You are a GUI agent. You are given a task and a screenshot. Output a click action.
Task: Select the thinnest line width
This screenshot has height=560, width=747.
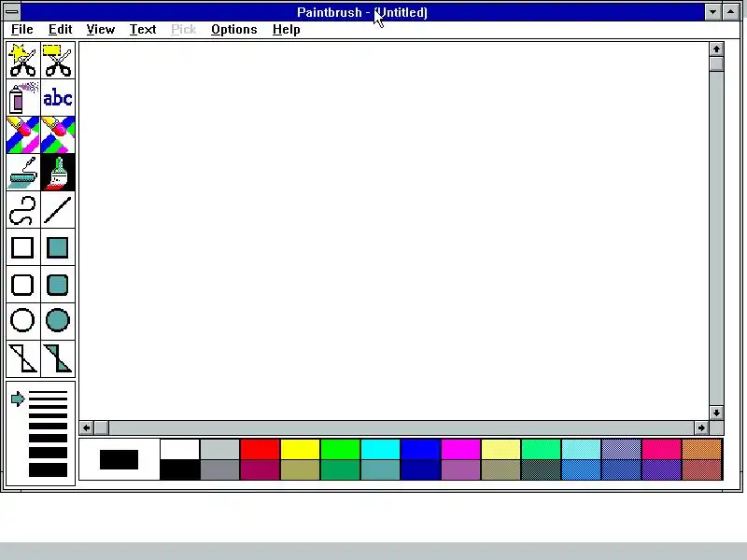(48, 393)
